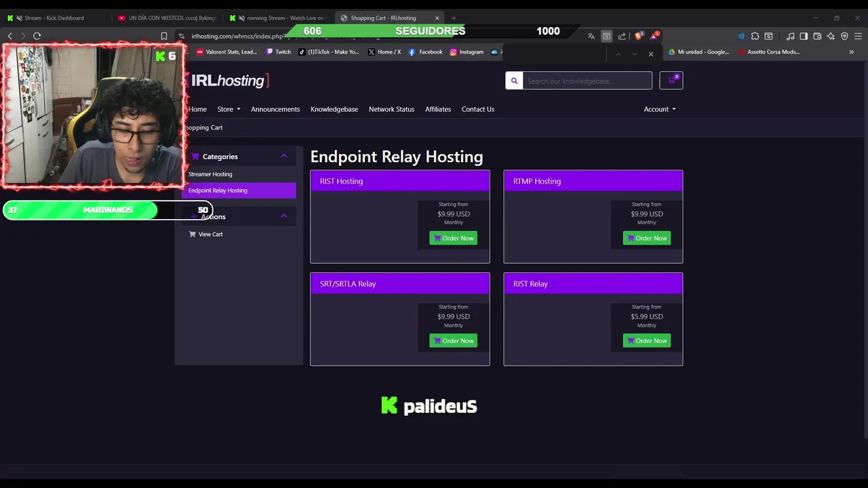Order the RIST Relay plan
The image size is (868, 488).
point(647,340)
